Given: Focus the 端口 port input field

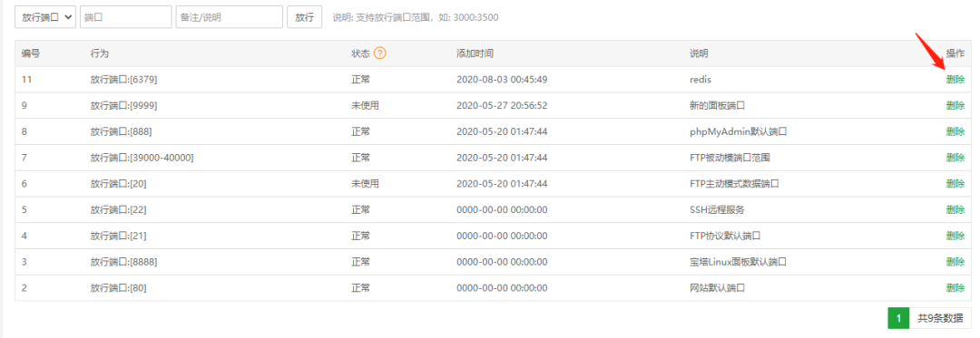Looking at the screenshot, I should pyautogui.click(x=125, y=17).
